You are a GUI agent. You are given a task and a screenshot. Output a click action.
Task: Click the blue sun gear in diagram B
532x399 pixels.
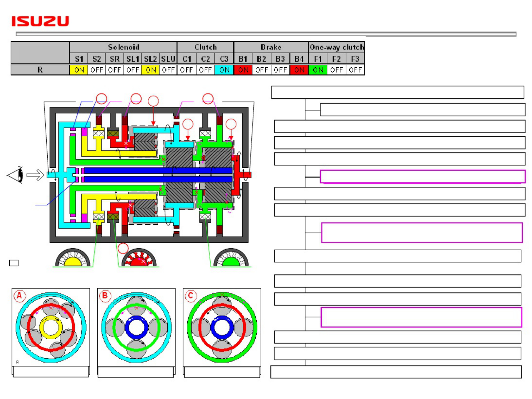coord(137,327)
